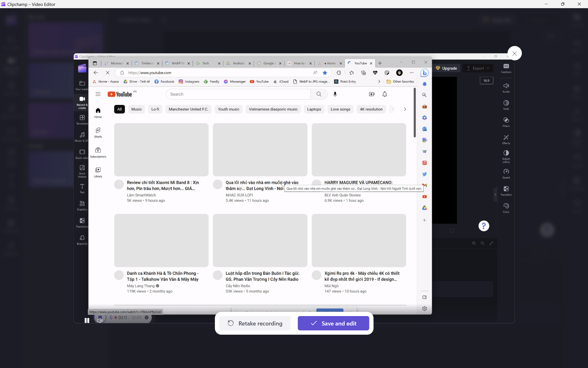Click the help question mark button
Viewport: 588px width, 368px height.
(484, 226)
